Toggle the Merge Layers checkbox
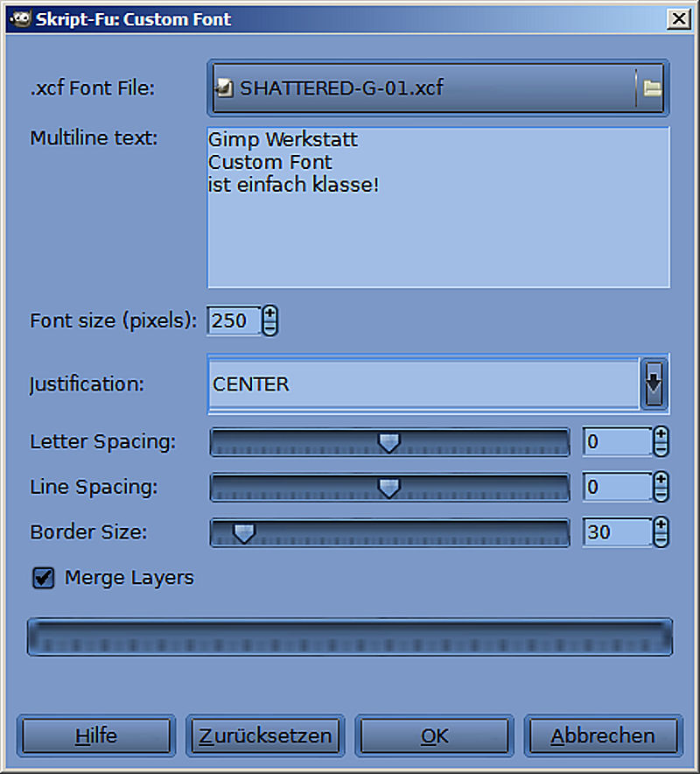 tap(43, 578)
